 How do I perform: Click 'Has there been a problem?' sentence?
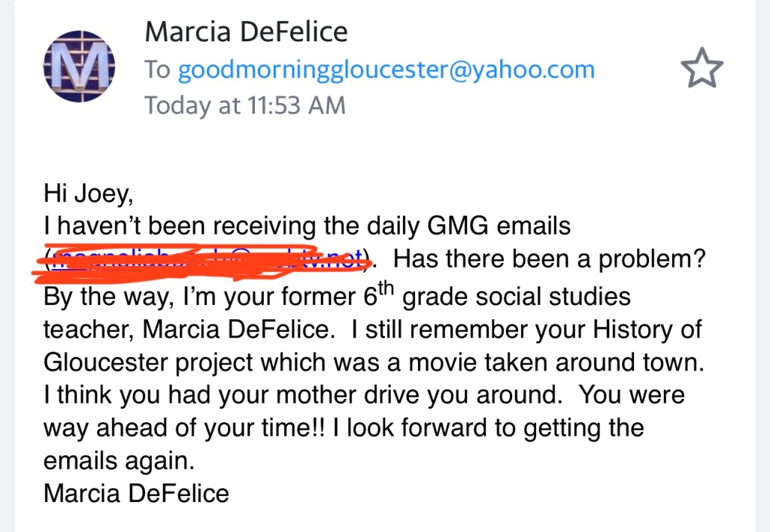(549, 260)
